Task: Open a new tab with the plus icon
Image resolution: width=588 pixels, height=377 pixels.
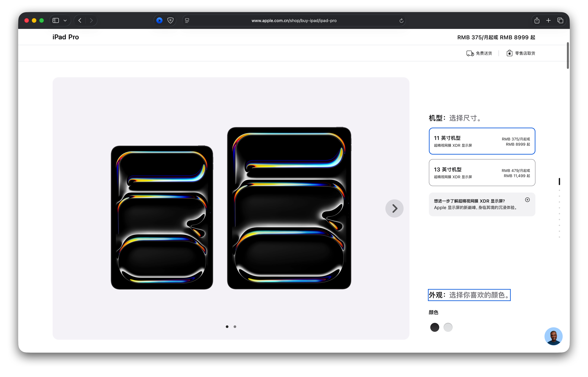Action: point(548,21)
